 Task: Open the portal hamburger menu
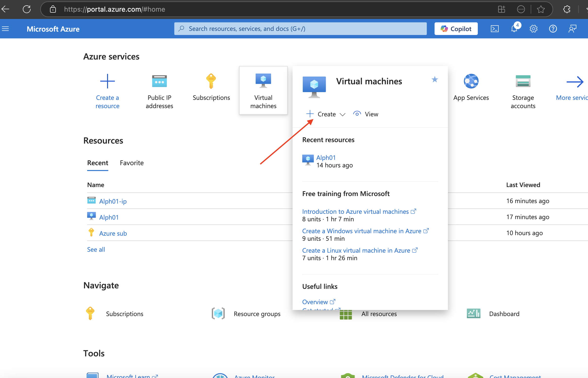(x=5, y=29)
